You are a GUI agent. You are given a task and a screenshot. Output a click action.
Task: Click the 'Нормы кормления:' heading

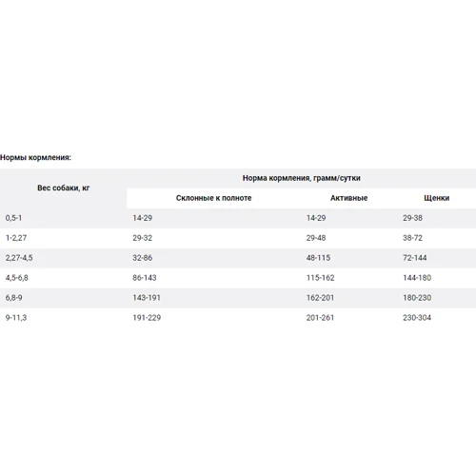pos(35,158)
